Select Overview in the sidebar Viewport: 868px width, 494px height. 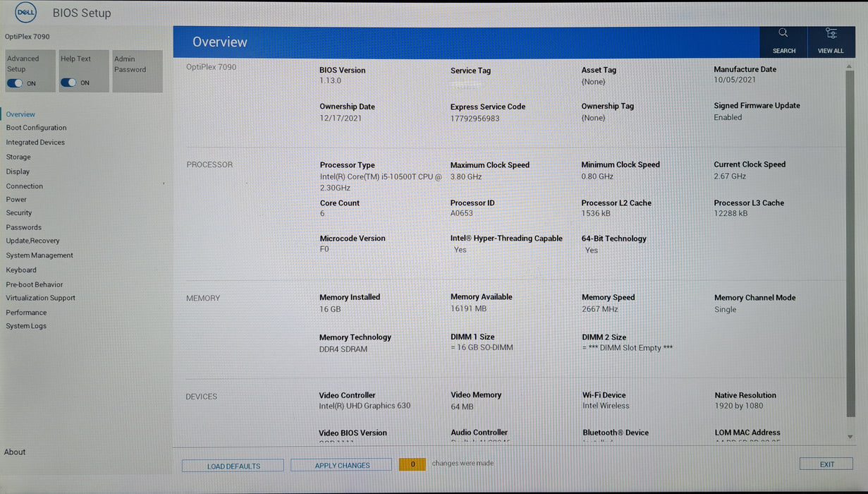[20, 114]
